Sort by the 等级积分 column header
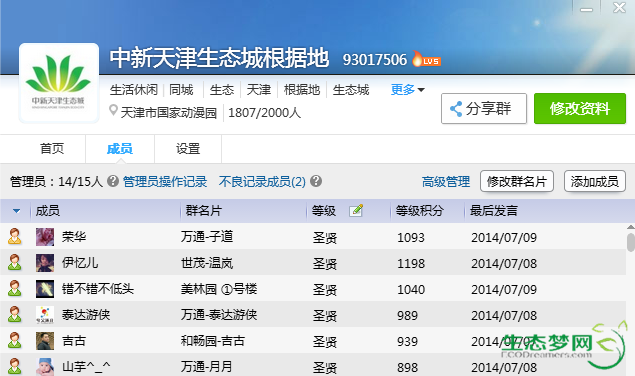The width and height of the screenshot is (635, 376). pos(419,211)
